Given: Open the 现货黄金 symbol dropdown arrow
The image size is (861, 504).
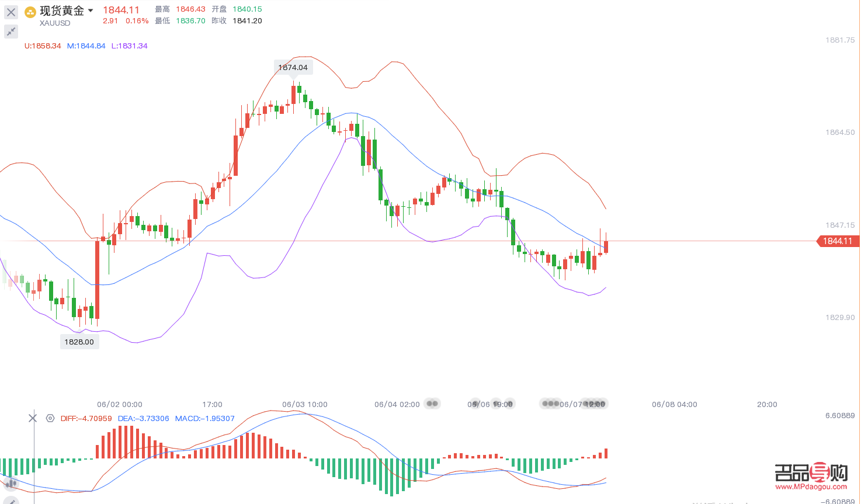Looking at the screenshot, I should pos(91,11).
